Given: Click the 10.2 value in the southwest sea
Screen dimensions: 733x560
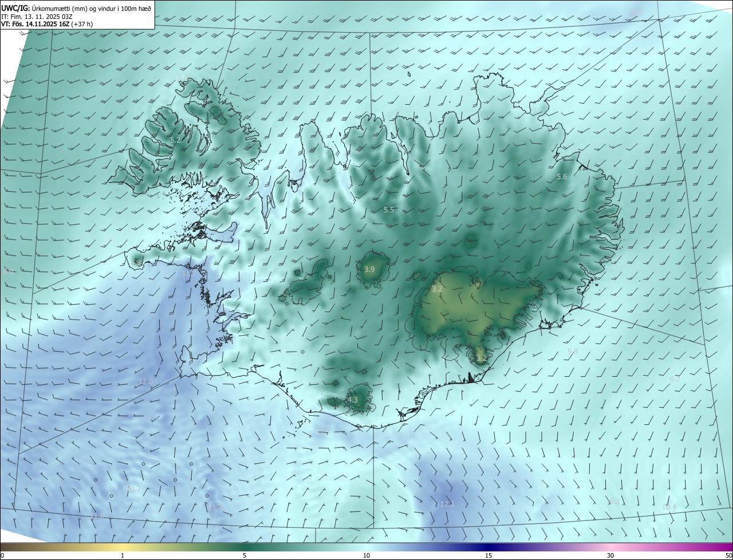Looking at the screenshot, I should [133, 489].
